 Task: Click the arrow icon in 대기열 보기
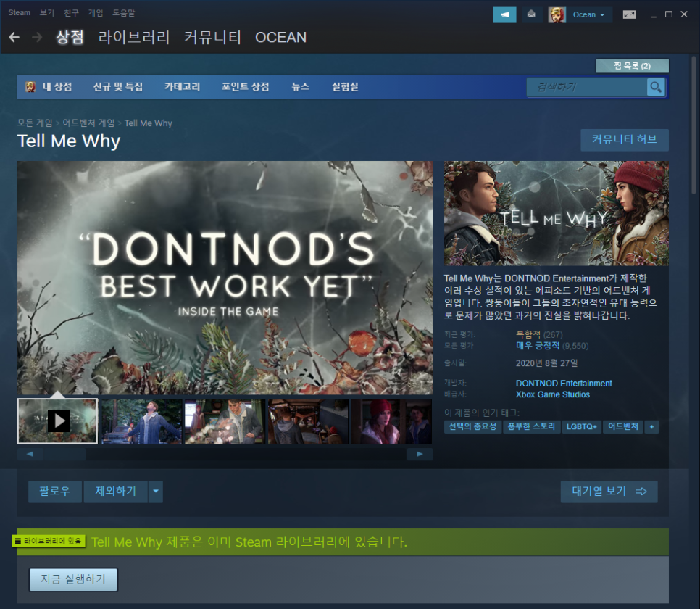pyautogui.click(x=641, y=492)
